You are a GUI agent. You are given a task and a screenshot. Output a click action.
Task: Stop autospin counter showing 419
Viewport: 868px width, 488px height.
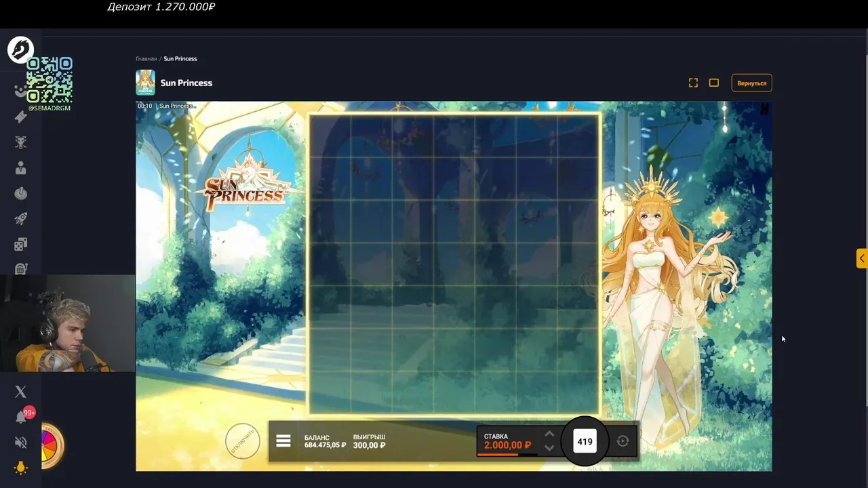point(585,441)
